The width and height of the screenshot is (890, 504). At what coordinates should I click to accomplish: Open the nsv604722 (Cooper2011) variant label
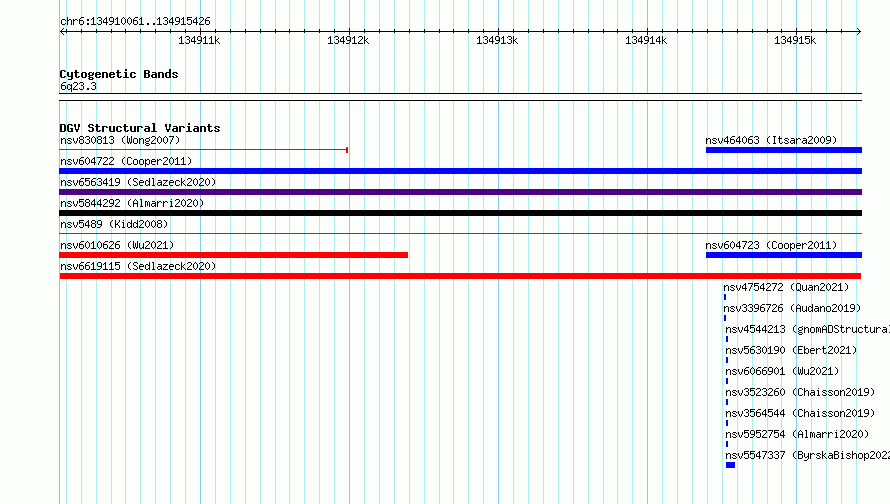pos(126,161)
